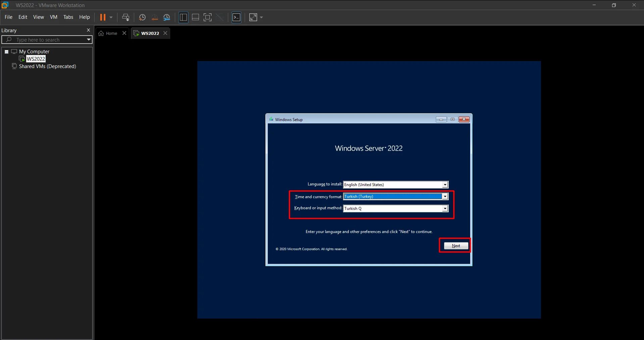Open the power options dropdown arrow beside pause
644x340 pixels.
[111, 17]
